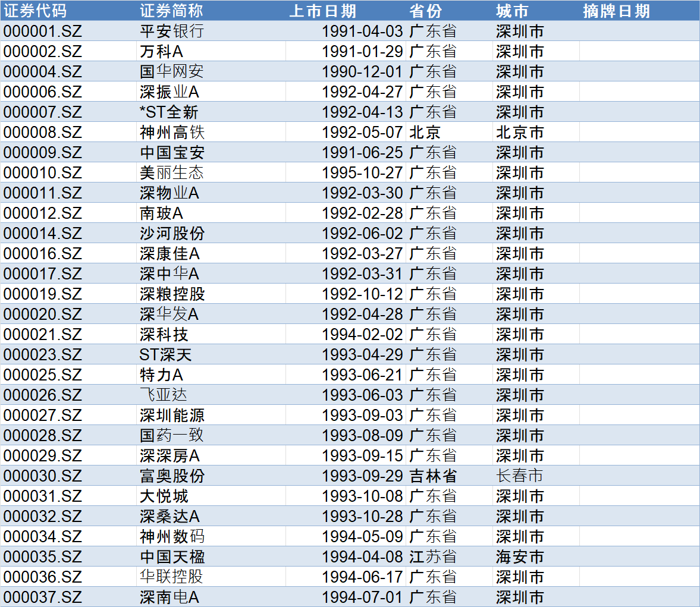
Task: Select the 深中华A cell
Action: [211, 273]
